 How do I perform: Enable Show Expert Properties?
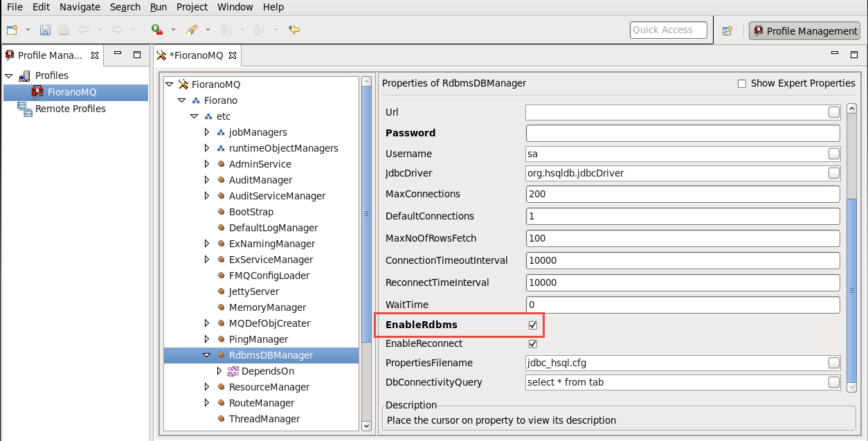coord(742,84)
